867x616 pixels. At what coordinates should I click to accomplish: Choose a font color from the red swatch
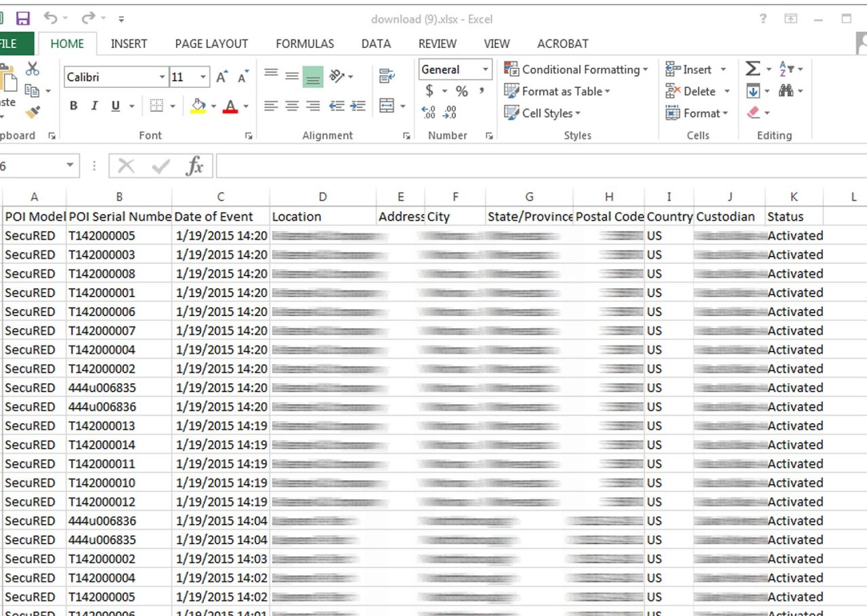click(x=230, y=106)
